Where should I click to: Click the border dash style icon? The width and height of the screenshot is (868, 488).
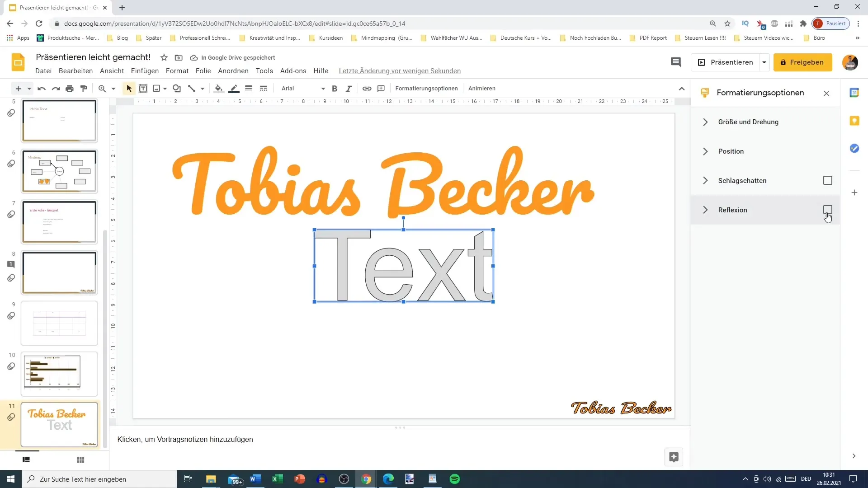tap(264, 89)
